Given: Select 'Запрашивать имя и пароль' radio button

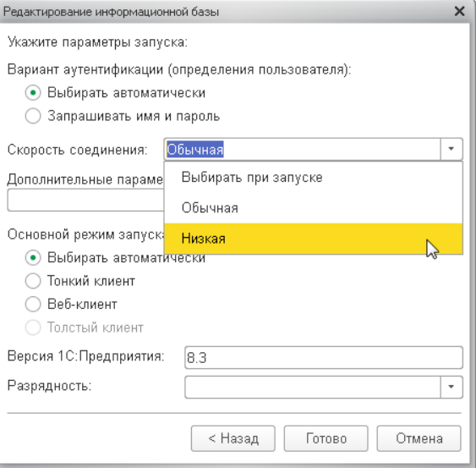Looking at the screenshot, I should (x=33, y=116).
